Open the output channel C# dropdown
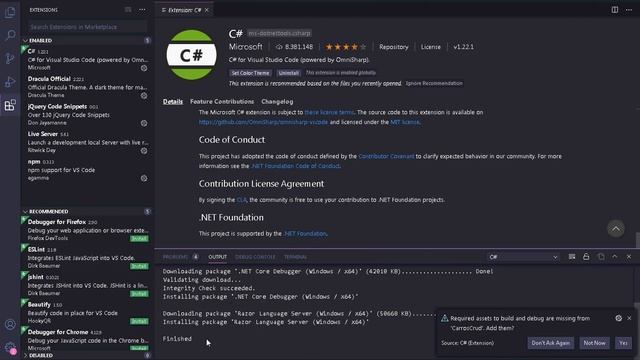 pyautogui.click(x=523, y=257)
